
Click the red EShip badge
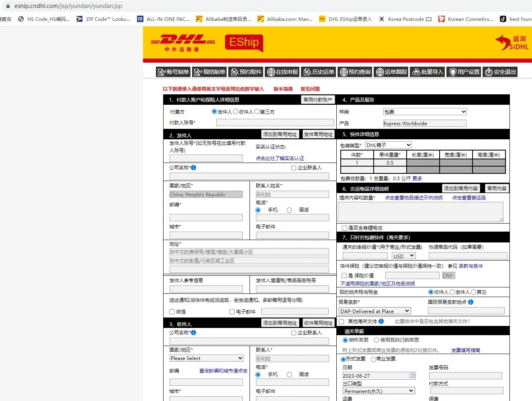pos(244,43)
